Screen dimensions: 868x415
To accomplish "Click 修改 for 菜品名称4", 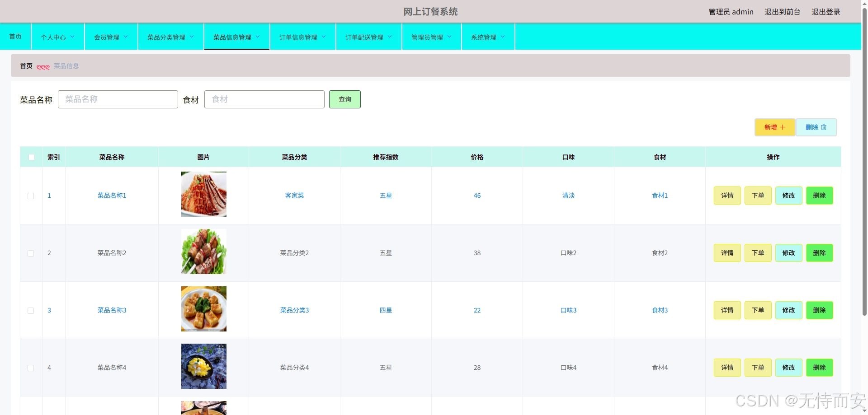I will [x=789, y=368].
